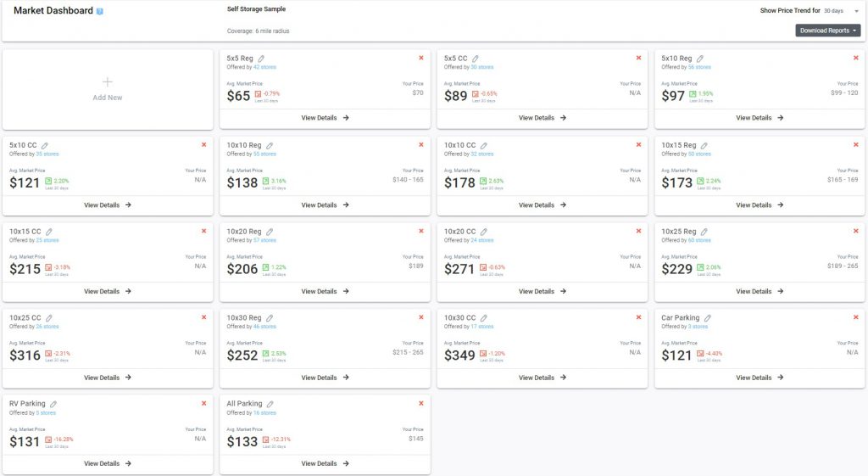Click the Add New plus icon
868x476 pixels.
[108, 82]
